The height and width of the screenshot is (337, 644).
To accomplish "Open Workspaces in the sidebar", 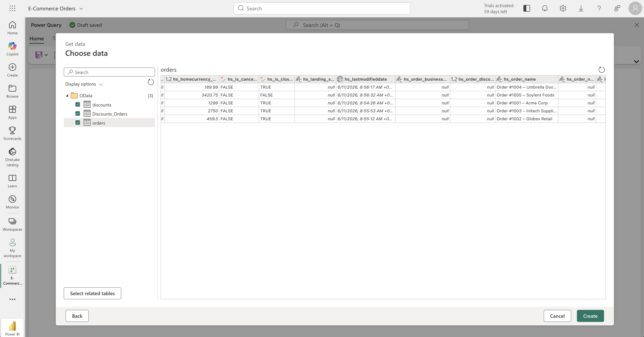I will pyautogui.click(x=12, y=224).
